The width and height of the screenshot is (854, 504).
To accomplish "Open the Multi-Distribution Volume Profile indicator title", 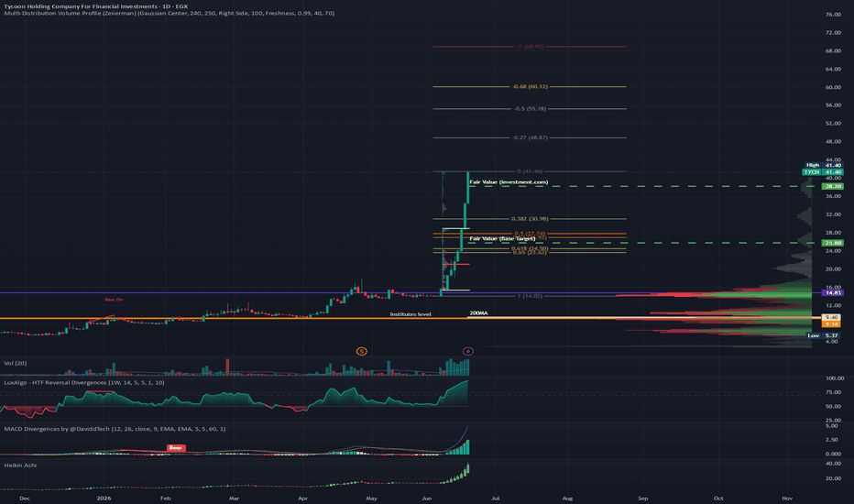I will point(169,13).
